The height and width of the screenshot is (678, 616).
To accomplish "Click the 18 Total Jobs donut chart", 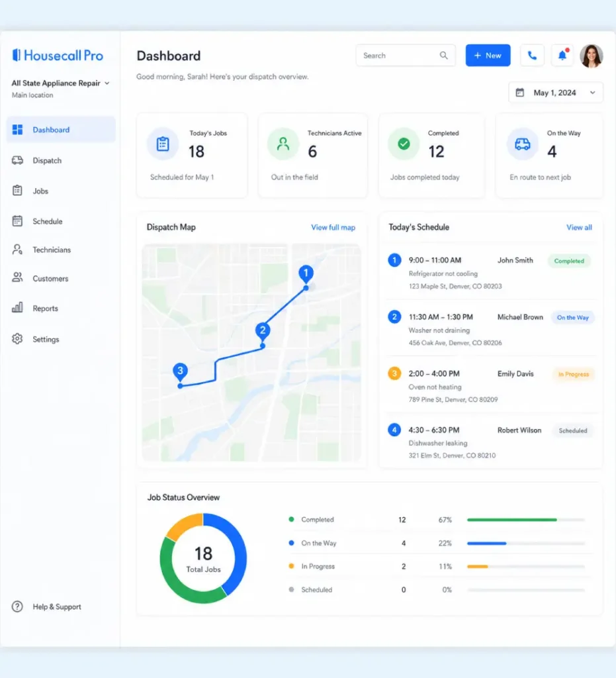I will click(x=203, y=558).
